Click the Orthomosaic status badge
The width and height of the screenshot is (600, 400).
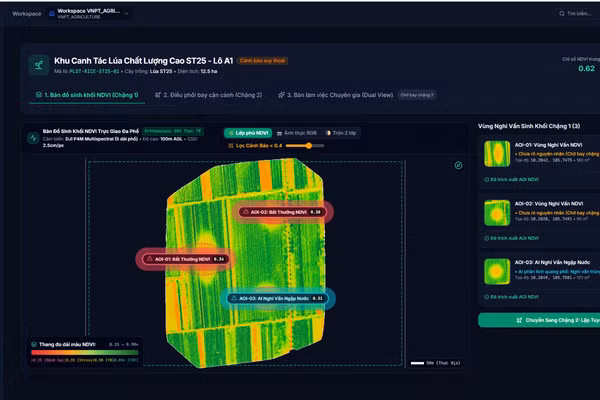pyautogui.click(x=173, y=131)
